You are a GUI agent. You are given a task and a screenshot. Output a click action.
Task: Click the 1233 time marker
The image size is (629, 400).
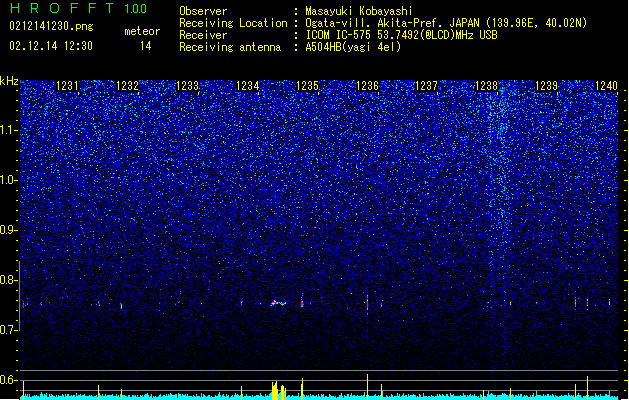(x=187, y=86)
